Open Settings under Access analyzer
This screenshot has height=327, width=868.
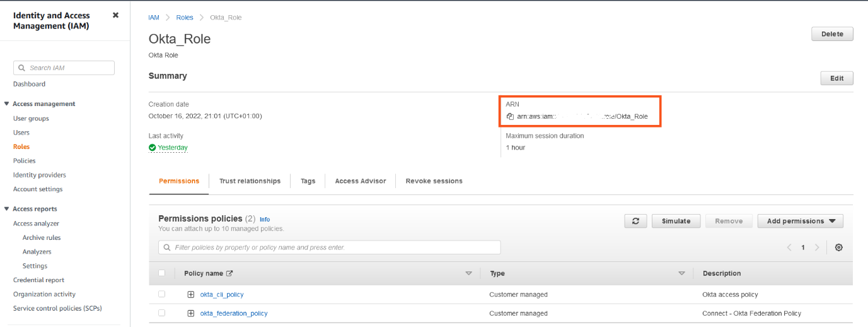click(x=35, y=266)
